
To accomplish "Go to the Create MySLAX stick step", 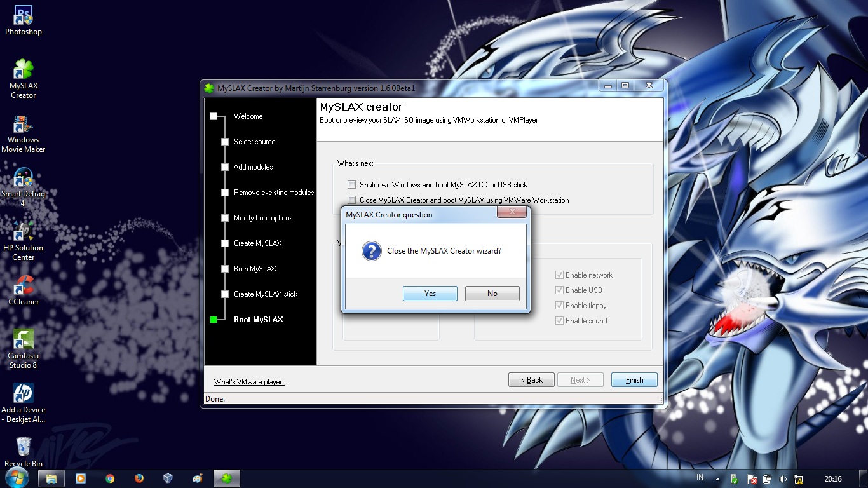I will 266,294.
